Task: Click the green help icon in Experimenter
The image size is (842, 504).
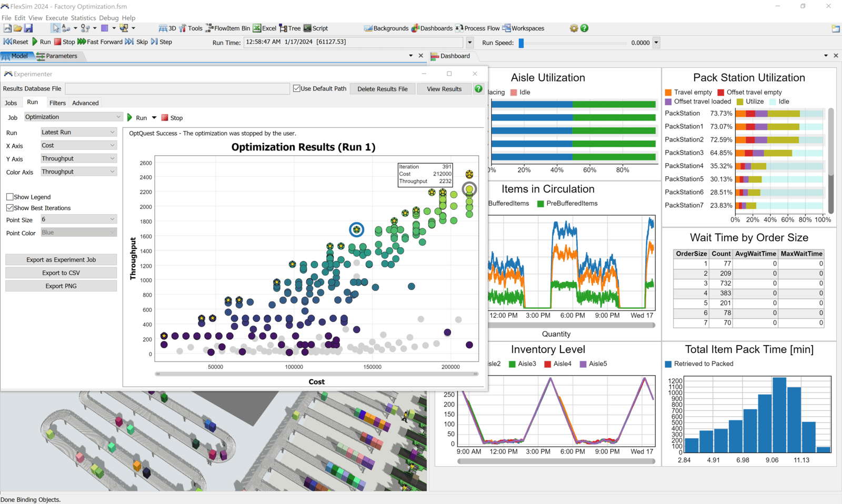Action: pos(478,89)
